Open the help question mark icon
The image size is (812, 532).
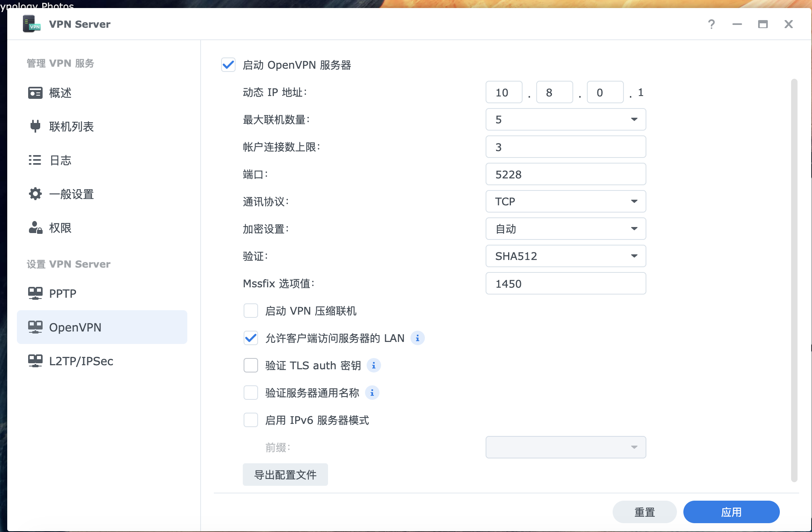[711, 24]
